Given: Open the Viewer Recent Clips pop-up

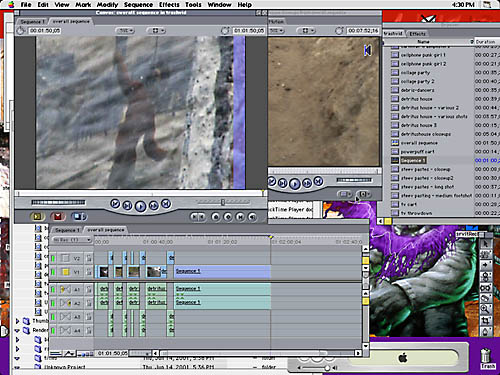Looking at the screenshot, I should coord(344,194).
